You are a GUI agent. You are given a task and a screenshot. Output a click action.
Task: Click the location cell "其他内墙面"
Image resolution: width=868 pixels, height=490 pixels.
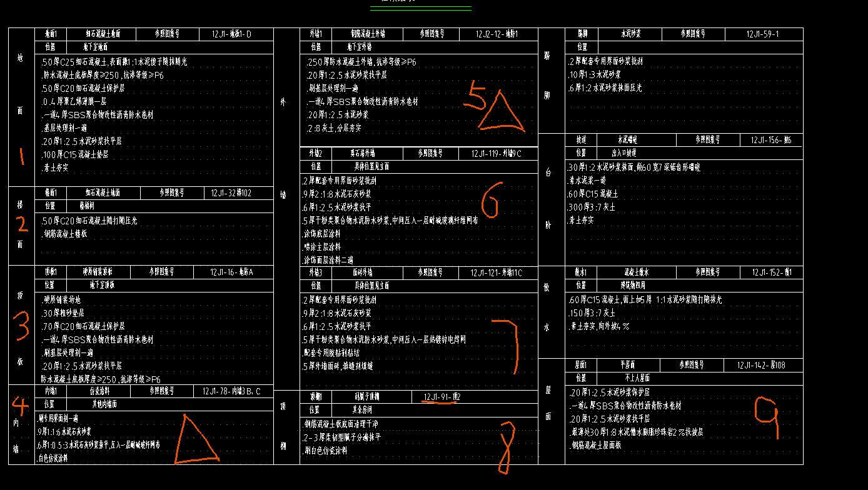pos(104,404)
